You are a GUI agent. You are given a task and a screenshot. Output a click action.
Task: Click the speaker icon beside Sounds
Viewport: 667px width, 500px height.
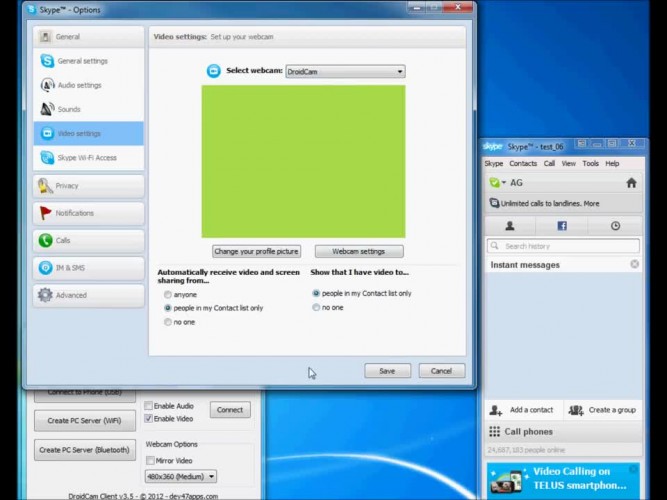pyautogui.click(x=47, y=109)
